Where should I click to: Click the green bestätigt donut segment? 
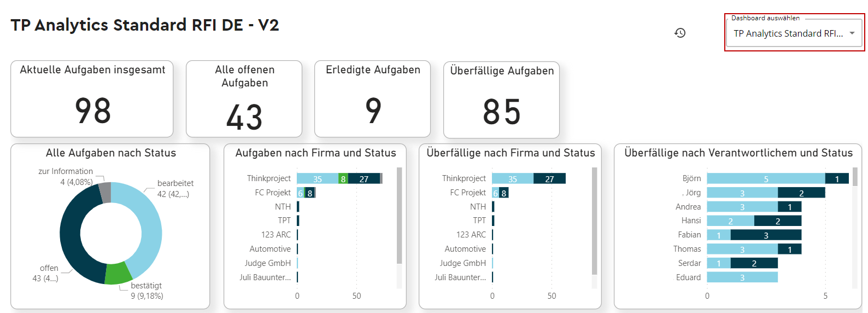tap(118, 273)
